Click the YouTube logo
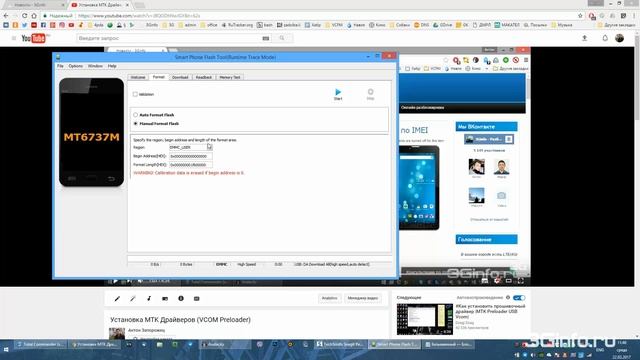Image resolution: width=640 pixels, height=360 pixels. 33,38
